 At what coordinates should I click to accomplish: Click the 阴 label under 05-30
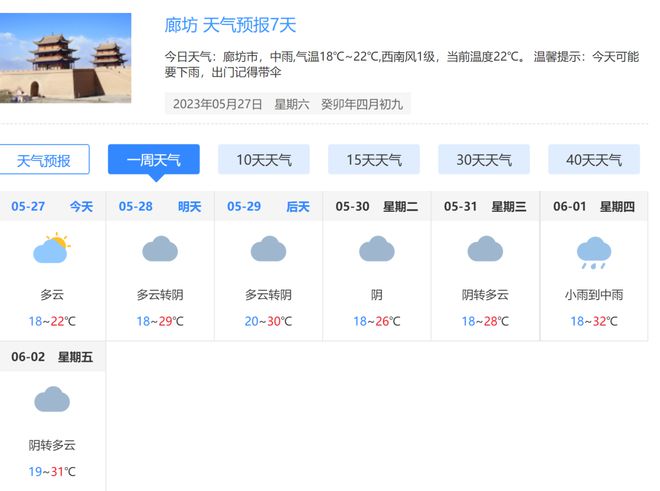point(377,295)
